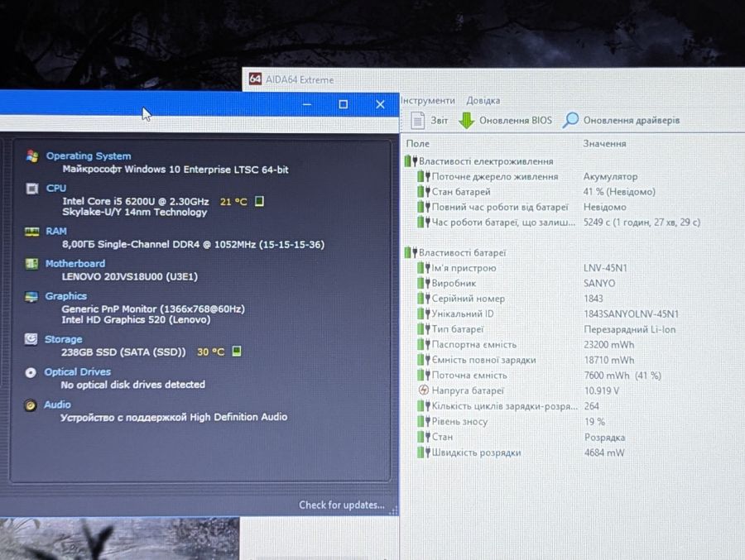Click the Значення column header
745x560 pixels.
pyautogui.click(x=604, y=143)
